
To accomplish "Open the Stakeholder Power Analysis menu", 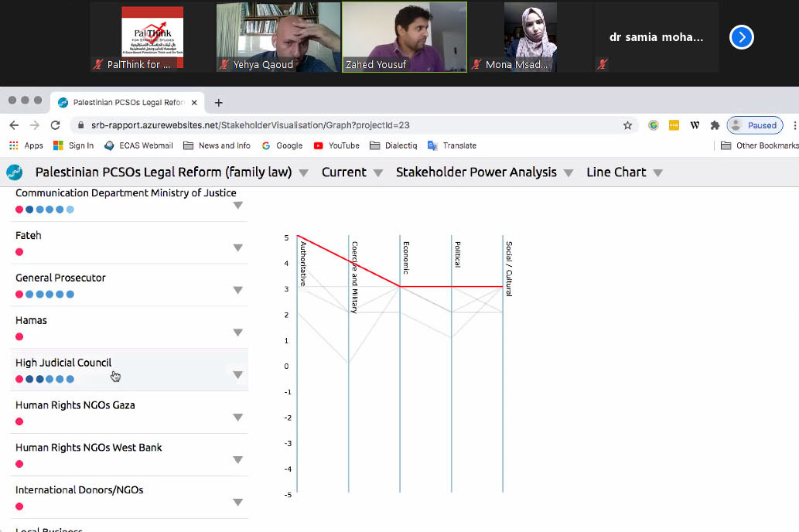I will coord(484,172).
